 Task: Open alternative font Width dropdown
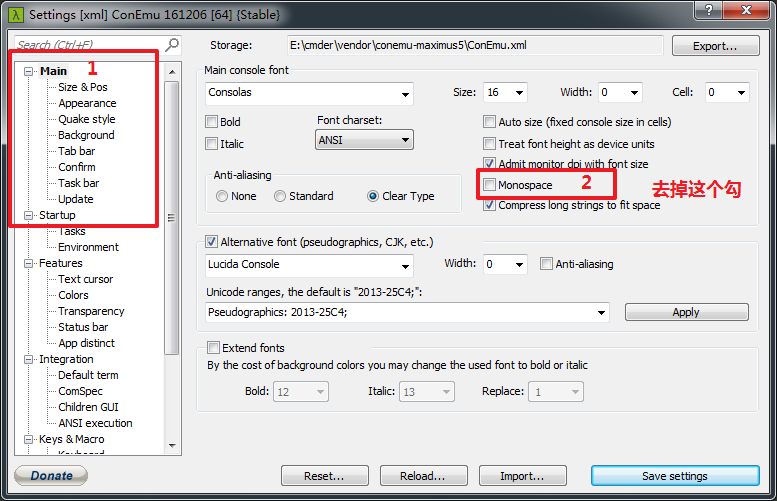(x=519, y=265)
